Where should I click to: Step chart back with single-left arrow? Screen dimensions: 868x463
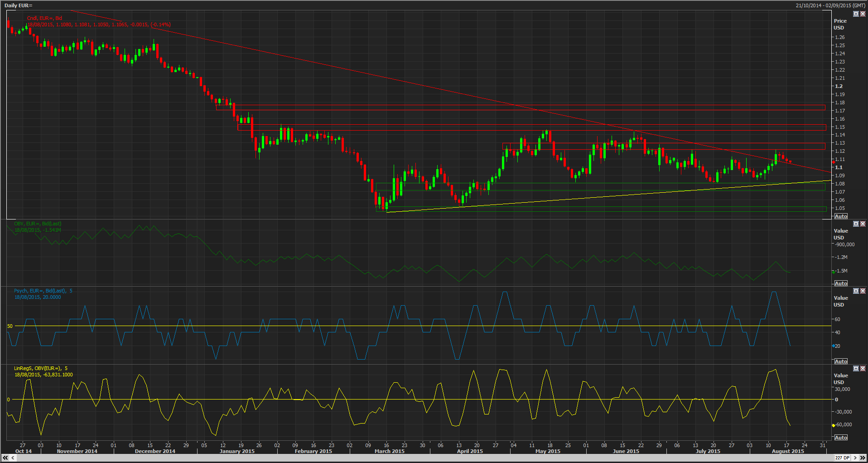[x=13, y=458]
